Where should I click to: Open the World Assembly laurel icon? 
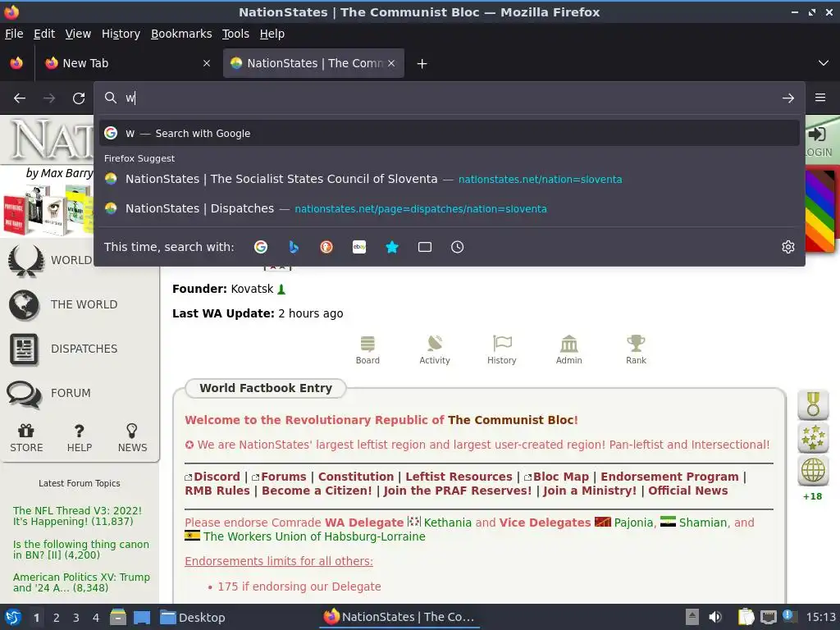(25, 260)
